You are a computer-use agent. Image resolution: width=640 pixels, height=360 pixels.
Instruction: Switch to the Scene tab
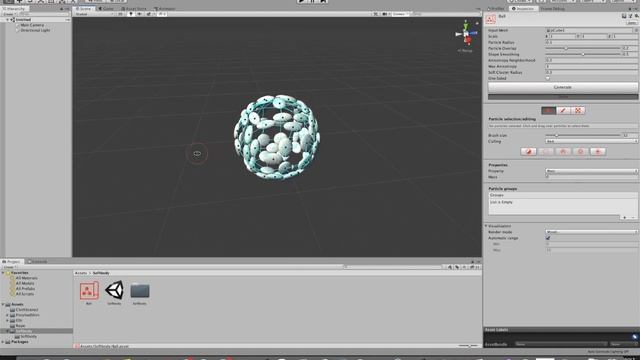pyautogui.click(x=84, y=9)
